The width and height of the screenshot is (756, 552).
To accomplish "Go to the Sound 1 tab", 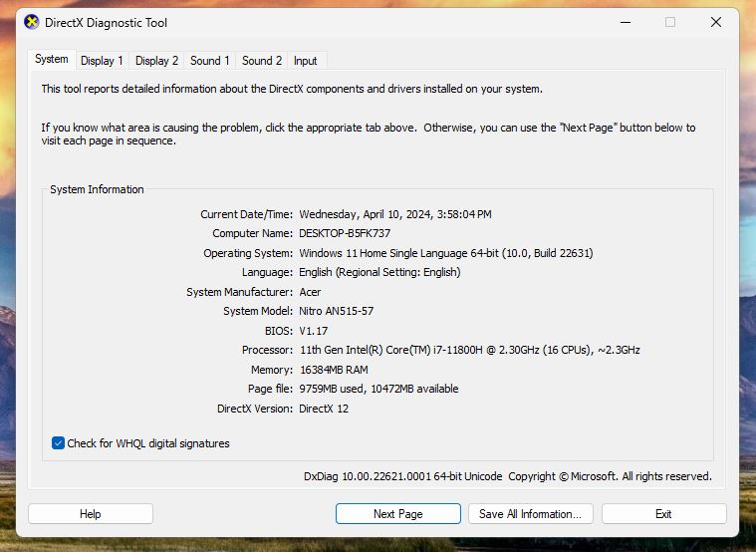I will coord(210,61).
